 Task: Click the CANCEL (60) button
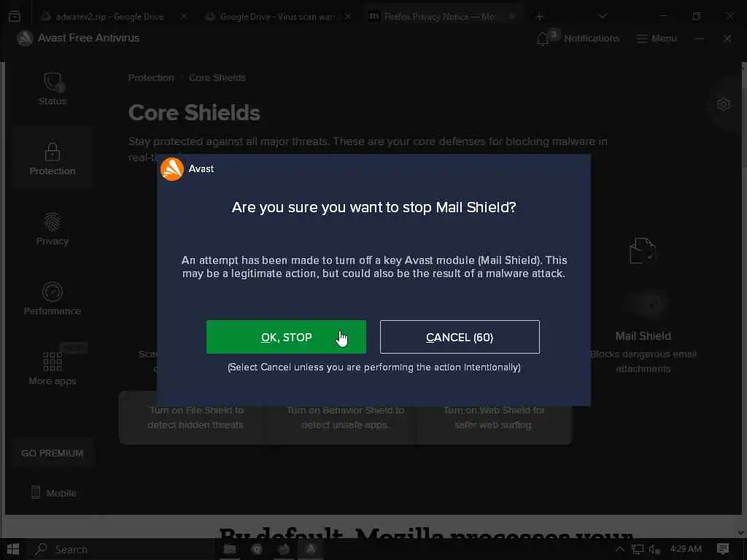click(460, 337)
